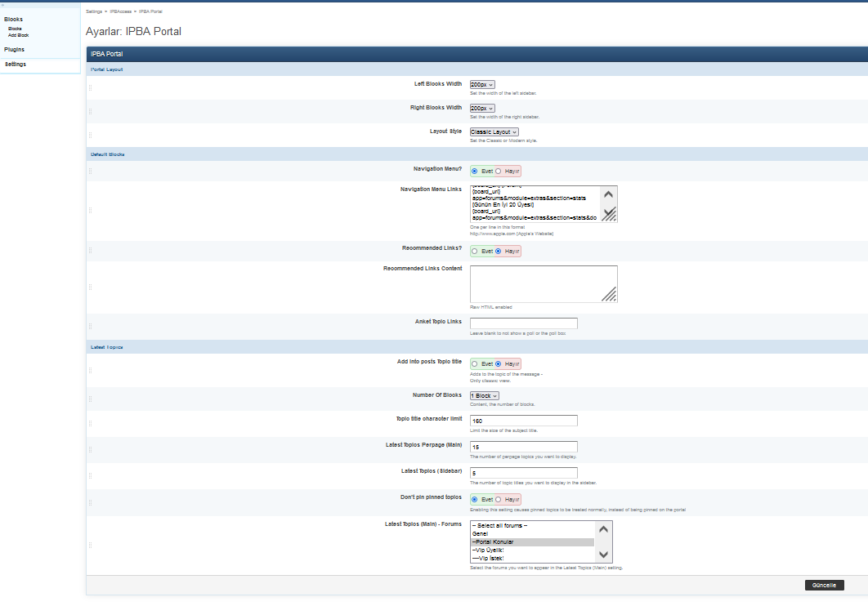This screenshot has height=615, width=868.
Task: Open the Blocks sub-item under Blocks
Action: tap(15, 29)
